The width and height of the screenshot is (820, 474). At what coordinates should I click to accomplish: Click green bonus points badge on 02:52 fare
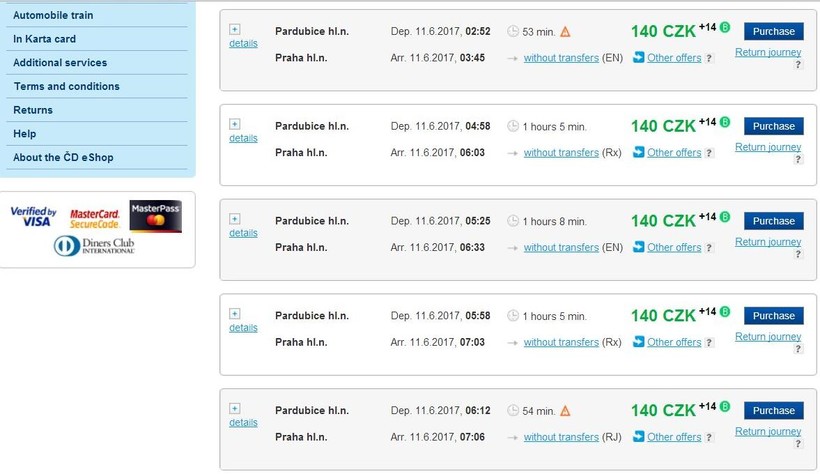pos(725,27)
